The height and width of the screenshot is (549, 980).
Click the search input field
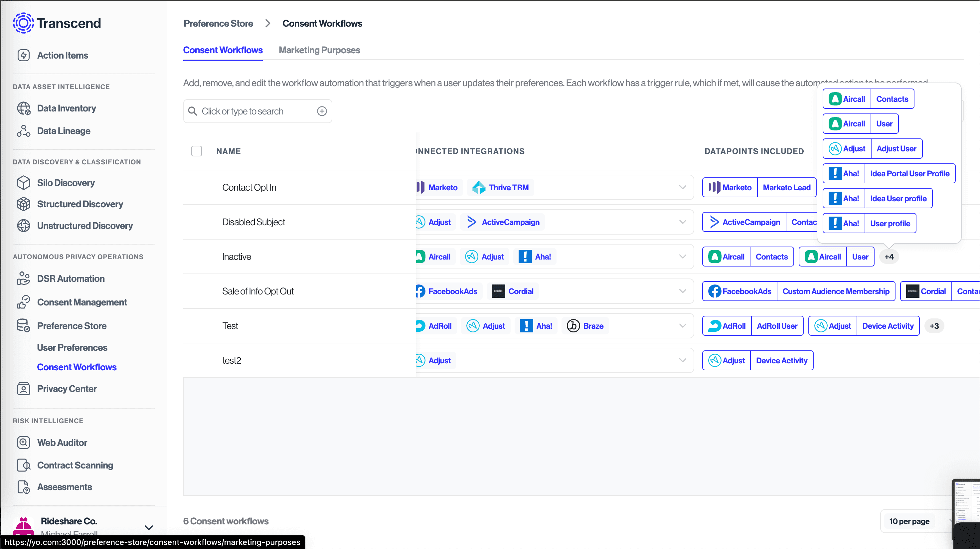258,110
